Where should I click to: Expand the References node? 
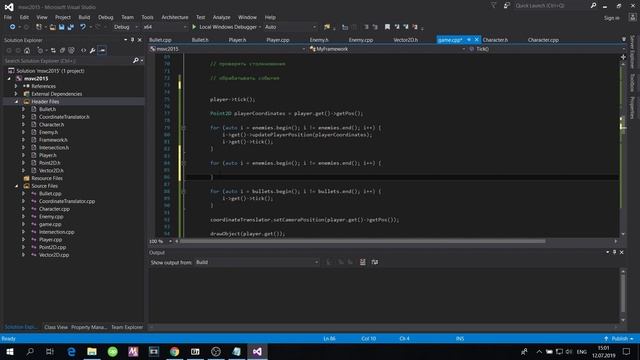pyautogui.click(x=16, y=86)
